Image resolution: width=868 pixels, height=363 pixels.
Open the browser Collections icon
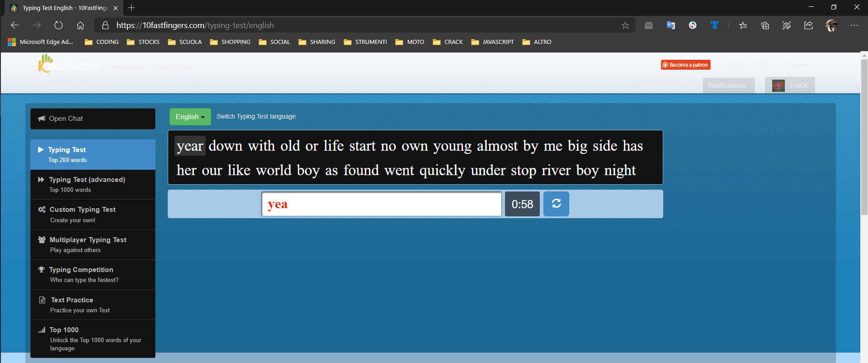coord(765,25)
